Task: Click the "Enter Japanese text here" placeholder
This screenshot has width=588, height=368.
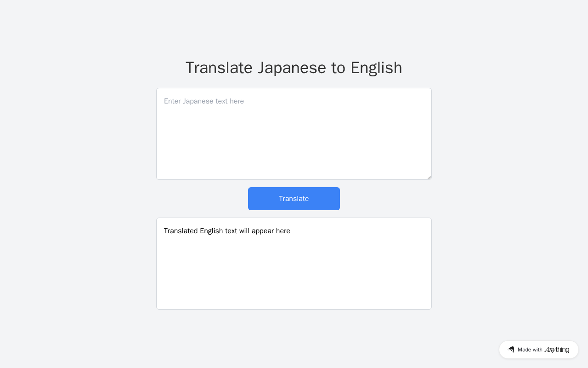Action: (x=204, y=101)
